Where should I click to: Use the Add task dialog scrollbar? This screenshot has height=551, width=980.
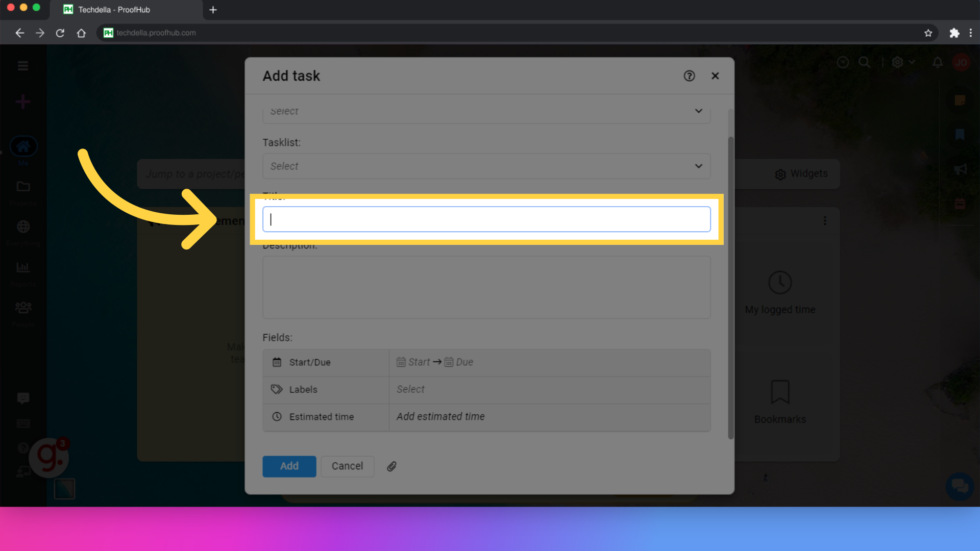(x=731, y=287)
